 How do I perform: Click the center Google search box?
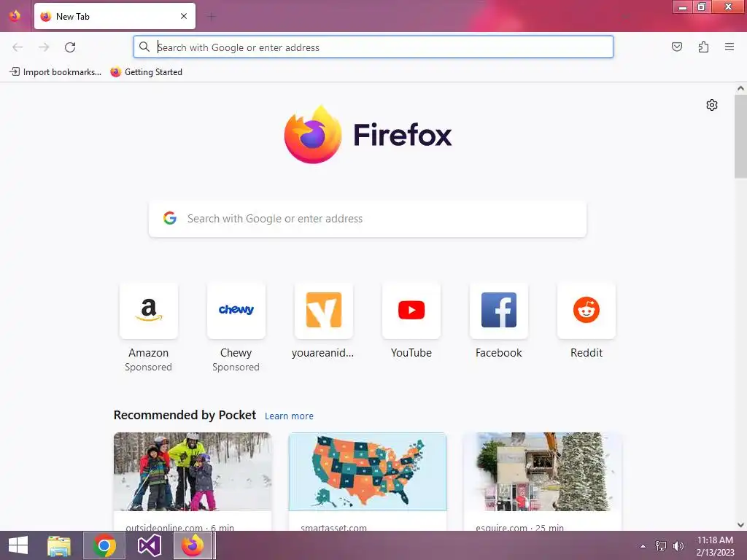tap(368, 219)
